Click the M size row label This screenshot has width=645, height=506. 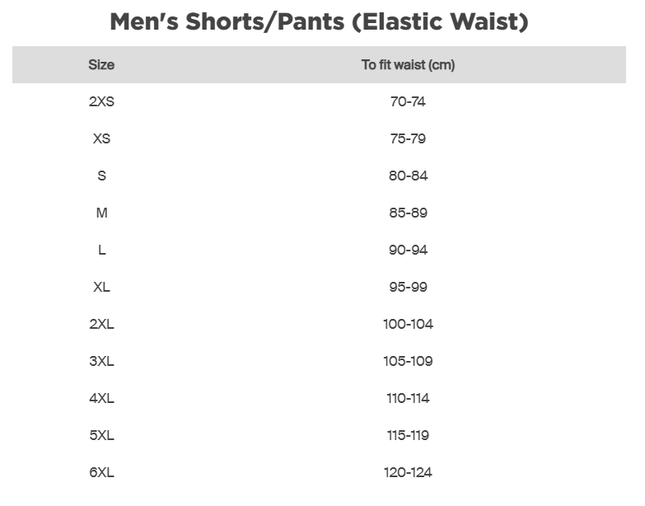pyautogui.click(x=101, y=213)
